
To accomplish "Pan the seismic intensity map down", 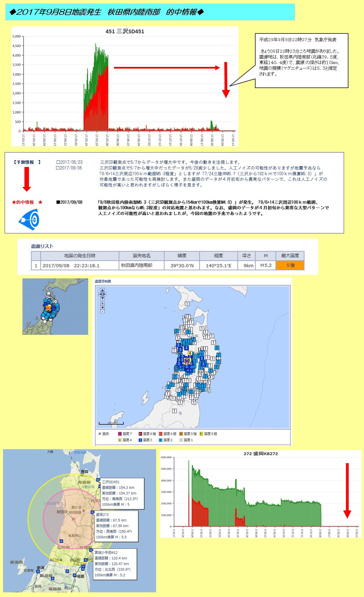I will (x=102, y=298).
